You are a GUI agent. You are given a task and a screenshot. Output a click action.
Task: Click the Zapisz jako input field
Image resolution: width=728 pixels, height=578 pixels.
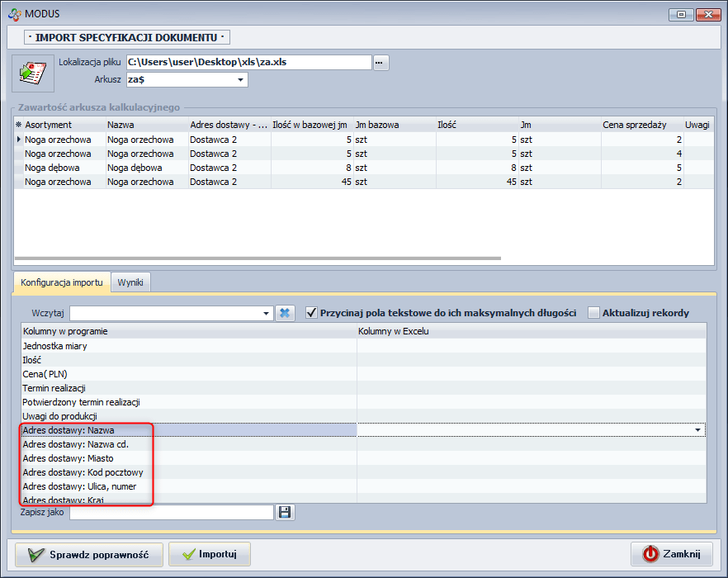coord(172,512)
